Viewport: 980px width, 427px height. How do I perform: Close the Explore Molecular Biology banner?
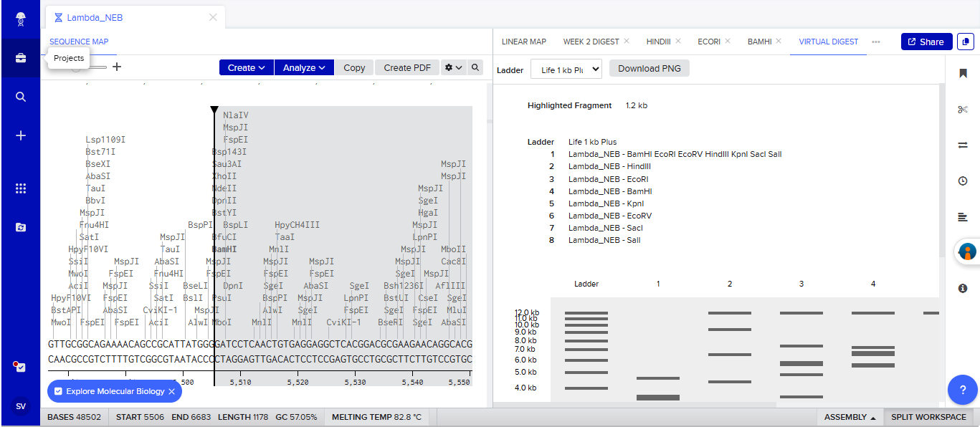(x=171, y=391)
